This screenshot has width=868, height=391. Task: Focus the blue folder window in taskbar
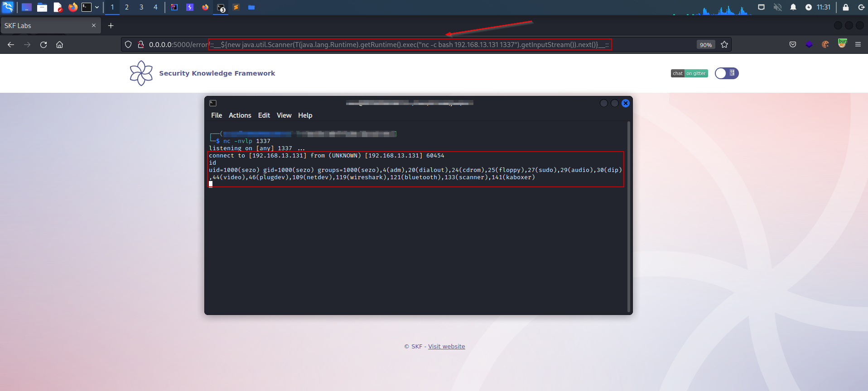[x=251, y=7]
